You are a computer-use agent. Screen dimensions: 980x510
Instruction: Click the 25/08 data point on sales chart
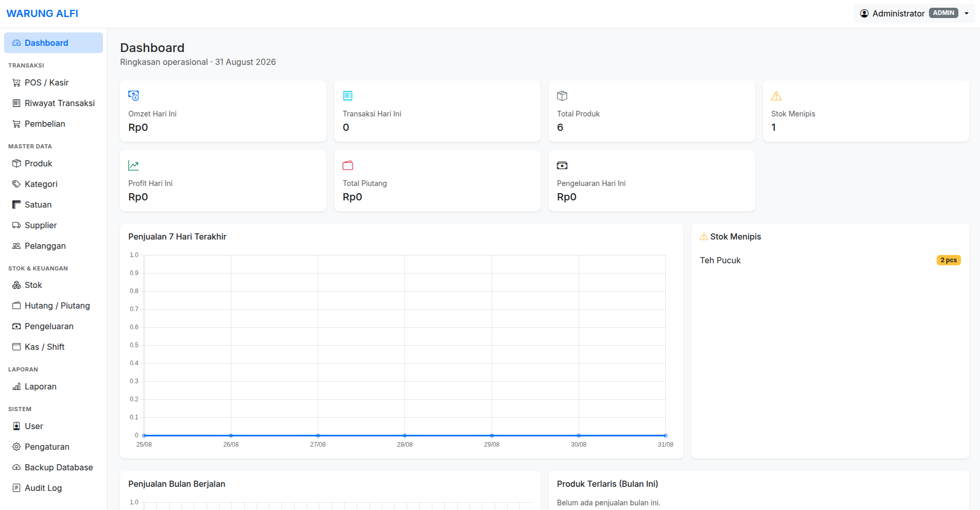(144, 435)
